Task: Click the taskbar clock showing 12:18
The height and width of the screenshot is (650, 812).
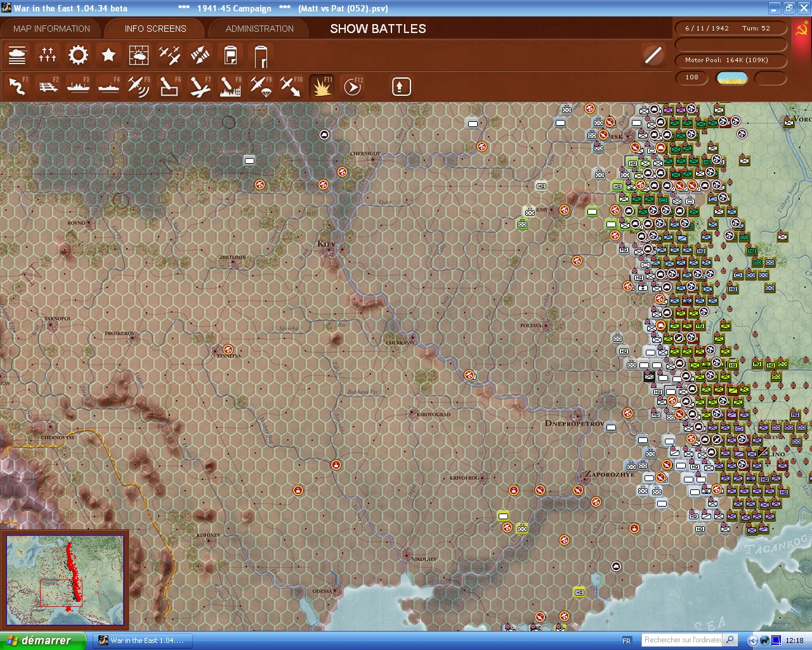Action: 794,640
